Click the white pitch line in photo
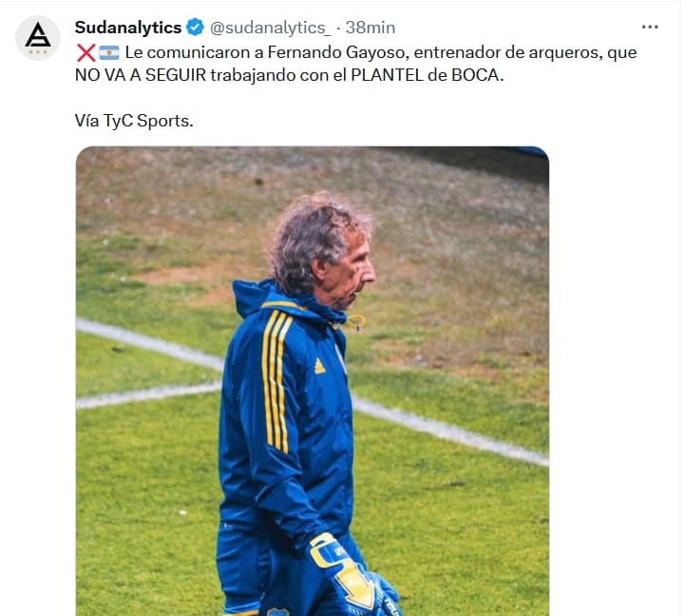The image size is (685, 616). (x=450, y=431)
